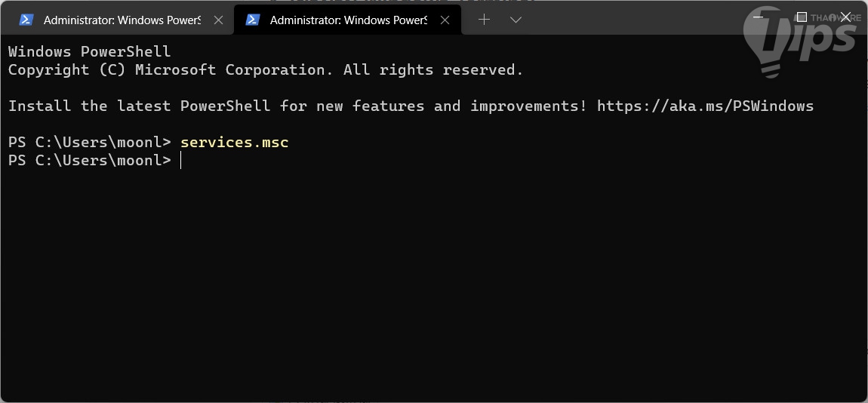Open a new tab with plus button
Screen dimensions: 868x403
tap(484, 20)
